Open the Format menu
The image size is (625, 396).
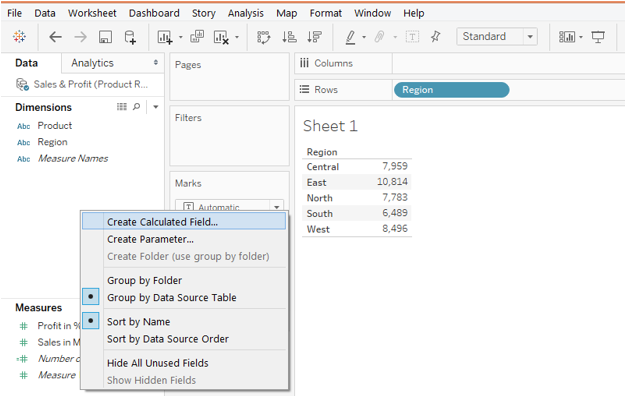(x=326, y=13)
